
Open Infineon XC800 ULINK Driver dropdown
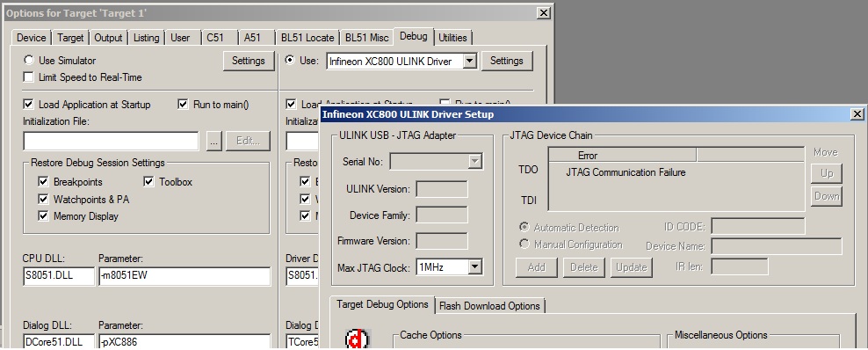[x=469, y=61]
